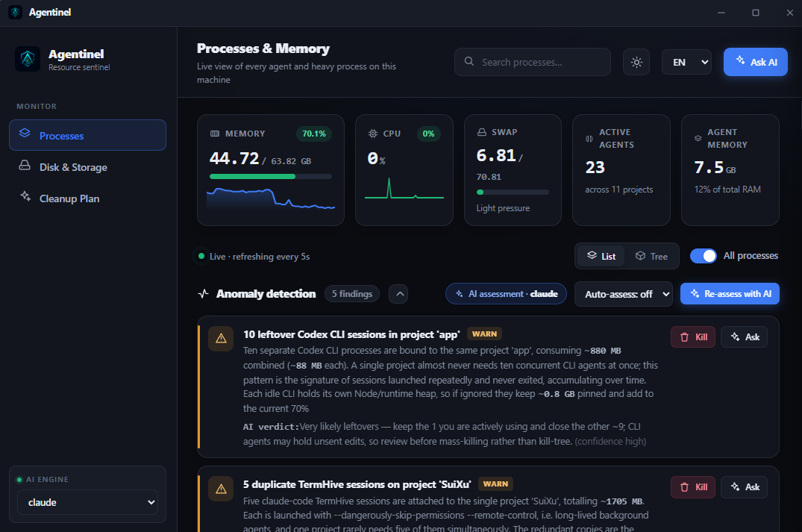Screen dimensions: 802x532
Task: Click the Swap drive icon
Action: click(482, 132)
